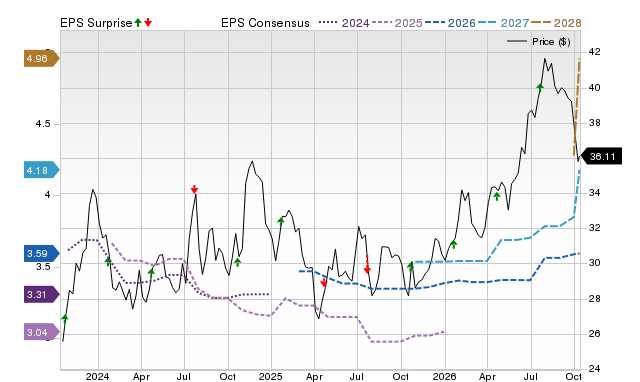Click the lavender 3.04 value tag
This screenshot has height=382, width=640.
pos(41,333)
